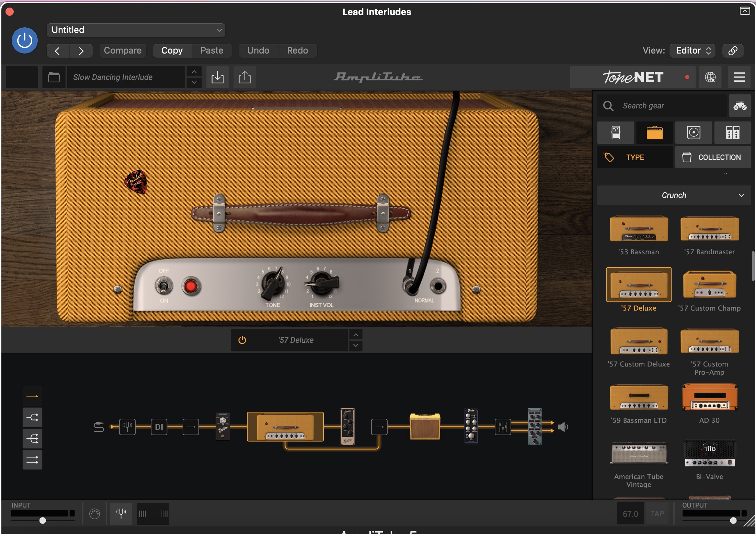Click the mixer block in signal chain
Image resolution: width=756 pixels, height=534 pixels.
pos(503,427)
